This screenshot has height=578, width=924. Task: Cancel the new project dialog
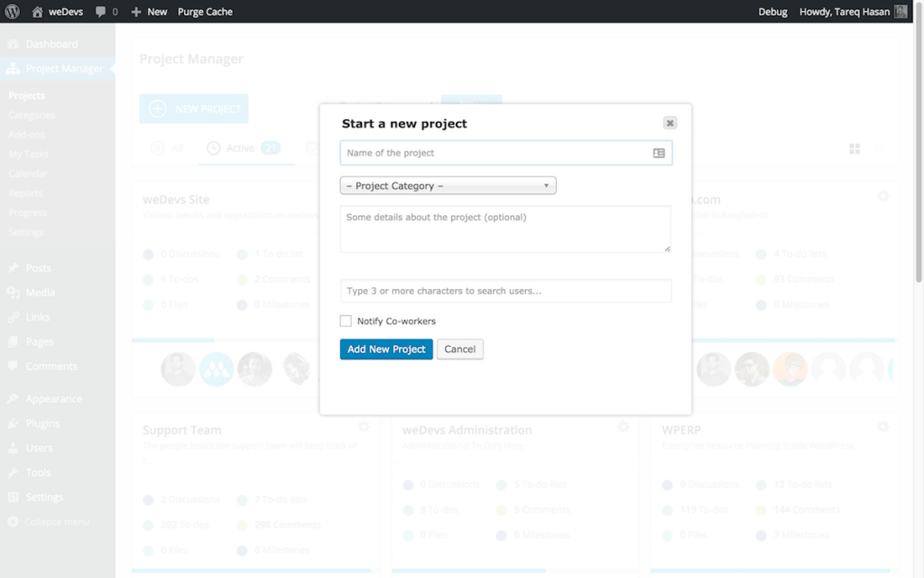(460, 349)
